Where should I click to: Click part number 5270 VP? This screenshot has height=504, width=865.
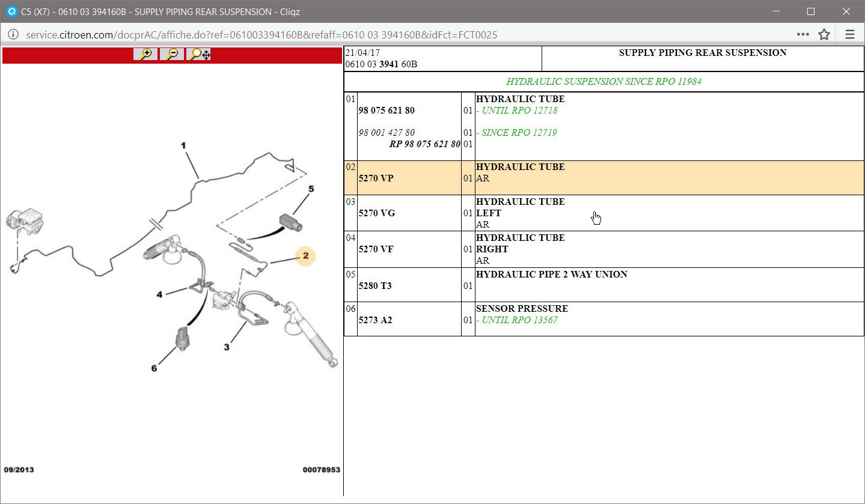[x=376, y=178]
